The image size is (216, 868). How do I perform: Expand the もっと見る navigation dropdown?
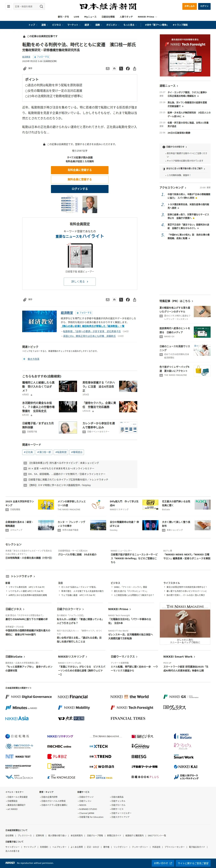(x=130, y=25)
